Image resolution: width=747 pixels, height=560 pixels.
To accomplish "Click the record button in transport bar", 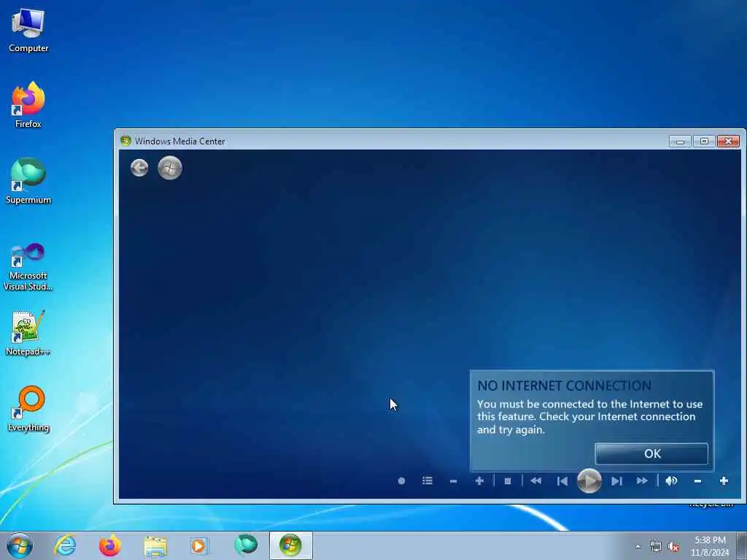I will coord(402,481).
